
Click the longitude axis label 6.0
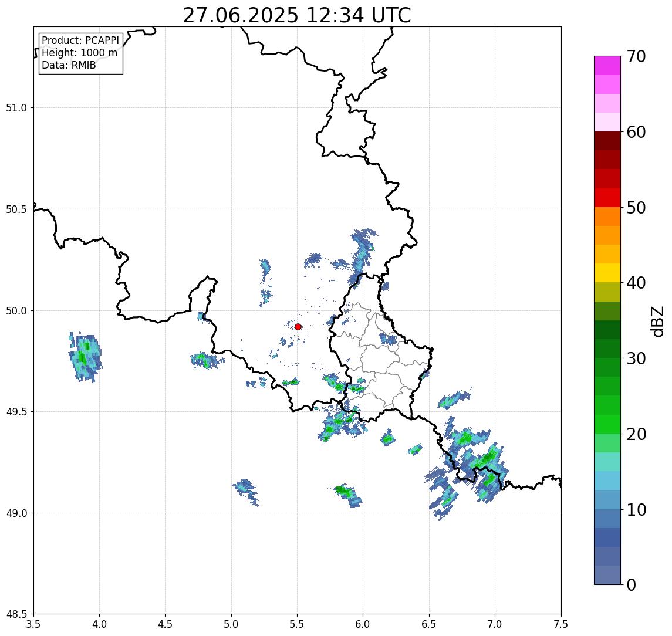click(x=363, y=624)
